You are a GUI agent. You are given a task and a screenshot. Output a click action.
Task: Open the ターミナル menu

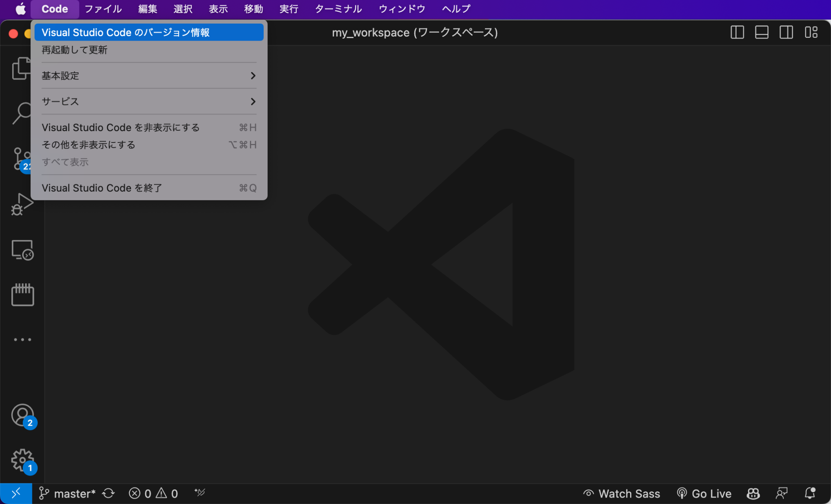[338, 9]
